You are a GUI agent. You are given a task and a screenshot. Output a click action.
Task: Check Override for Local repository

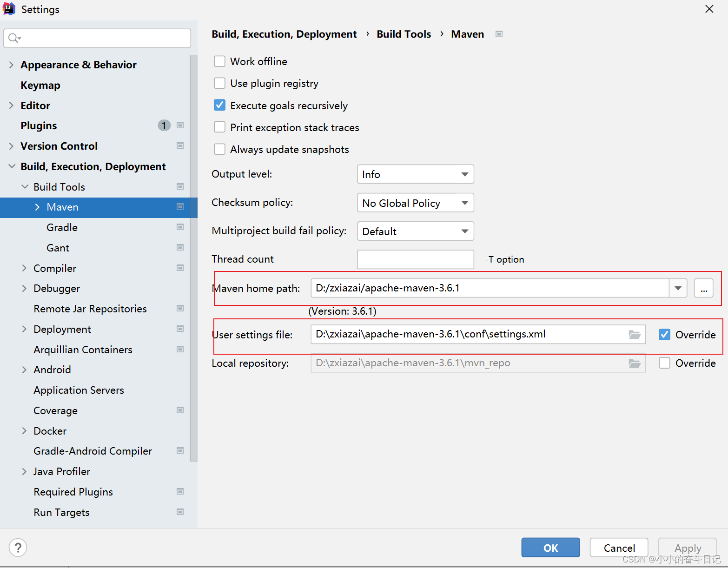pyautogui.click(x=665, y=363)
